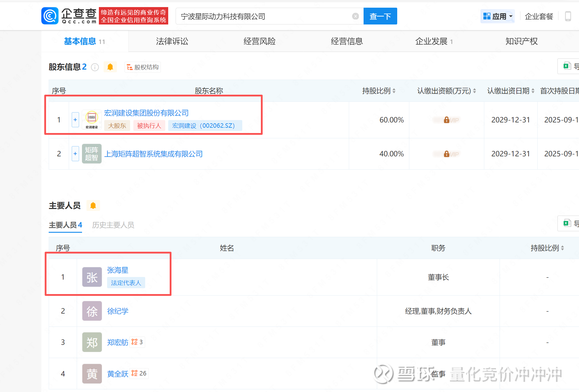Click the relation graph icon beside 黄全跃
The image size is (579, 392).
tap(135, 373)
